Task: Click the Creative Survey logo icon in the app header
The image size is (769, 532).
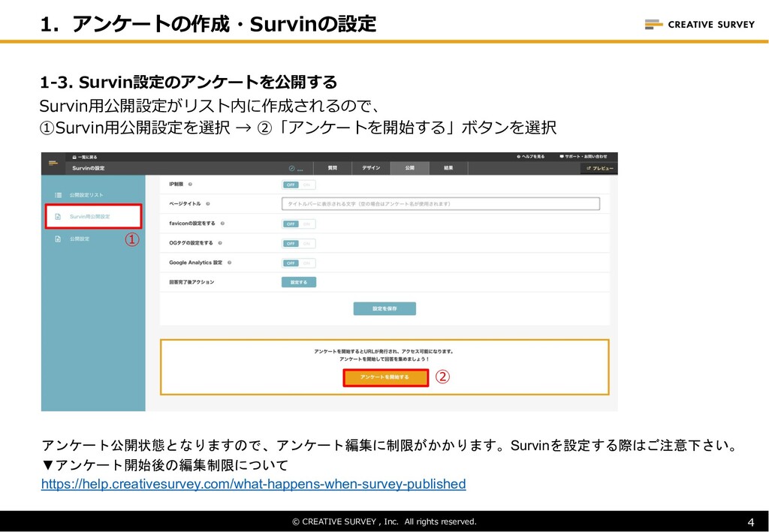Action: [x=53, y=163]
